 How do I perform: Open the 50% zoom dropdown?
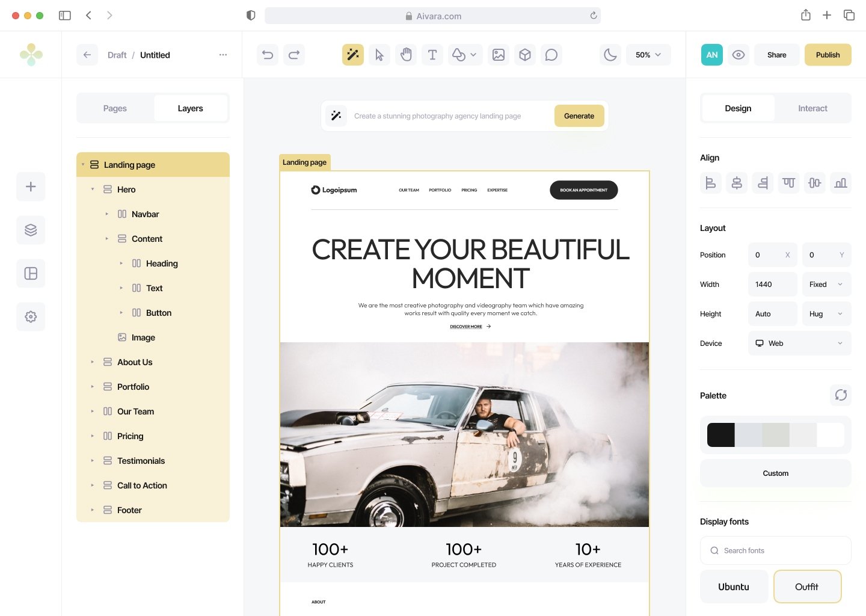point(648,55)
